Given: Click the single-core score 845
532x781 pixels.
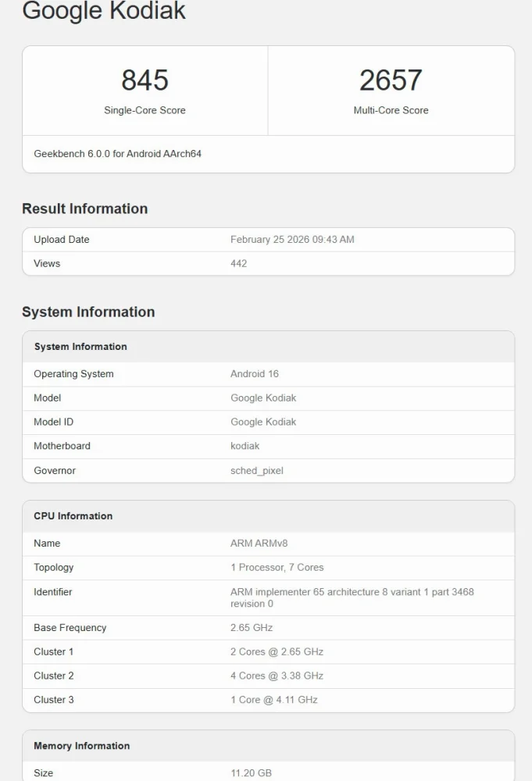Looking at the screenshot, I should (x=145, y=80).
